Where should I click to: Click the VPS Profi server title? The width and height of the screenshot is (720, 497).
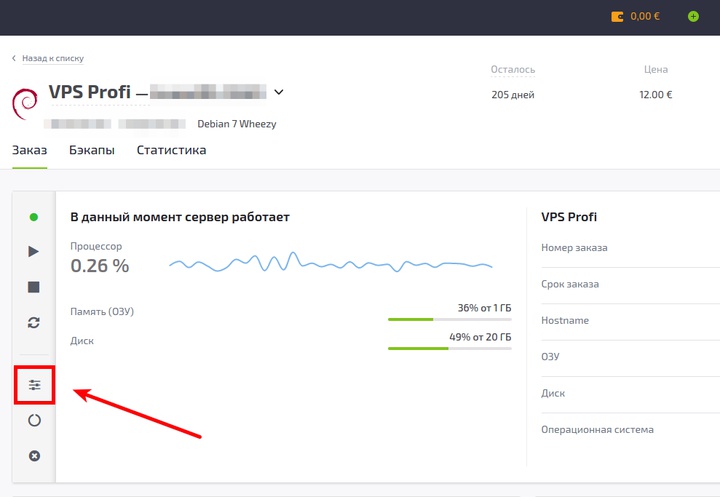(x=90, y=92)
